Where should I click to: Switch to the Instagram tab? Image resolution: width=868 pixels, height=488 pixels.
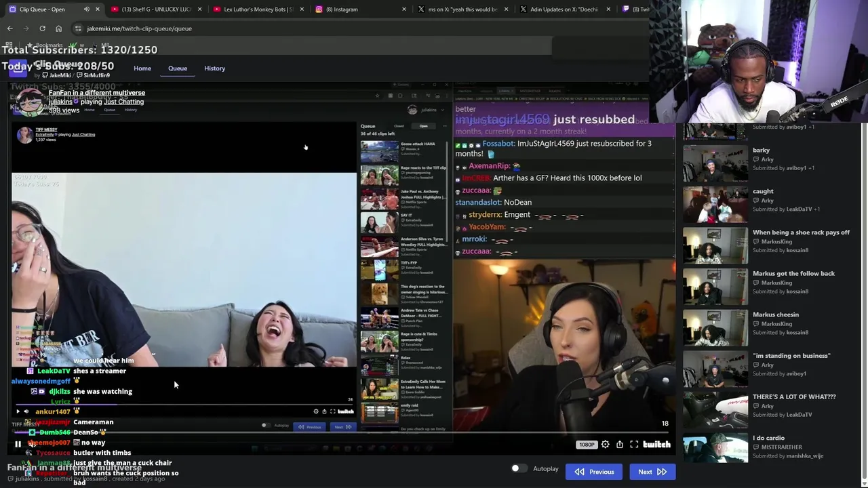click(359, 9)
